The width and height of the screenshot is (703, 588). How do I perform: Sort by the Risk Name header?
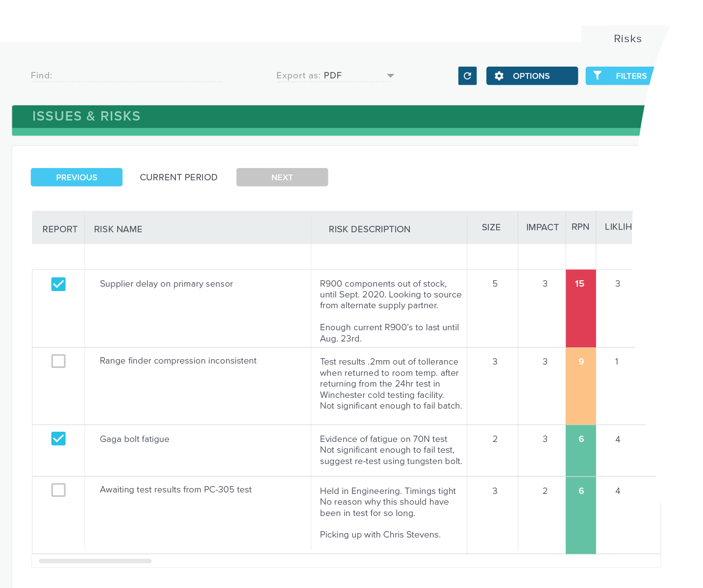tap(118, 229)
